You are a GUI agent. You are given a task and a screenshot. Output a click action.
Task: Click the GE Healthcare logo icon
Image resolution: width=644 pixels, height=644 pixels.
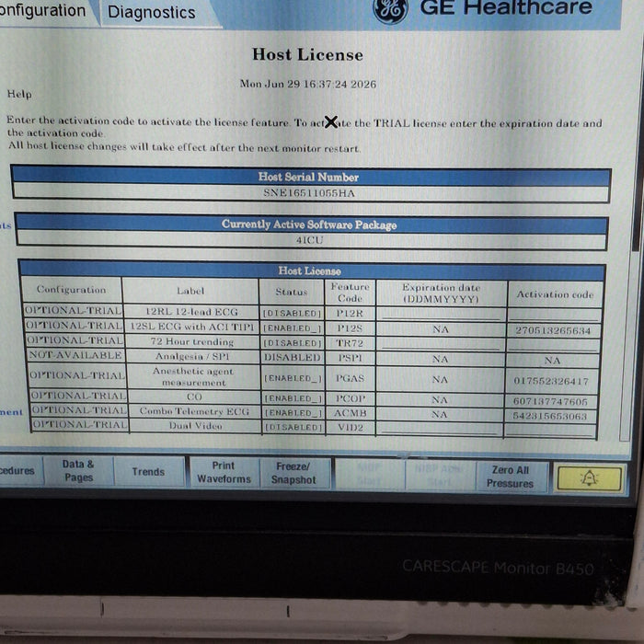pos(391,10)
